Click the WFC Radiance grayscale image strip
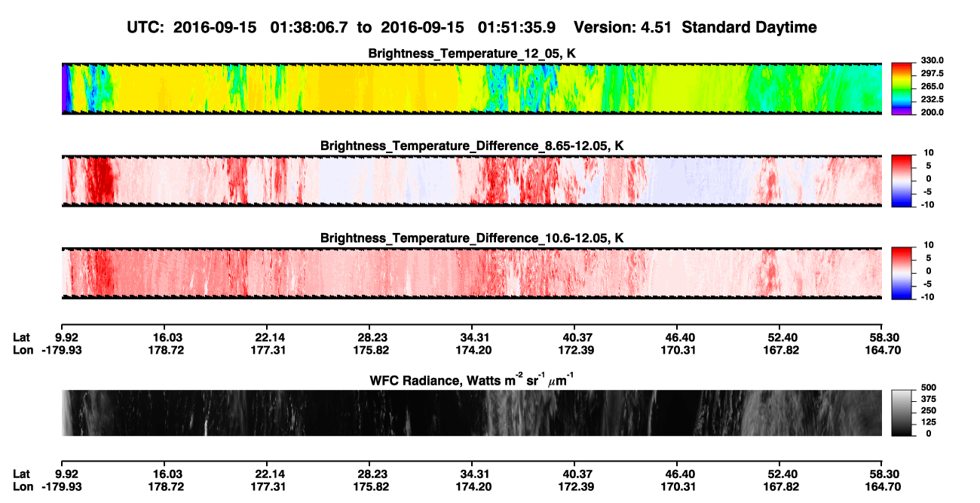Image resolution: width=980 pixels, height=503 pixels. pyautogui.click(x=471, y=413)
